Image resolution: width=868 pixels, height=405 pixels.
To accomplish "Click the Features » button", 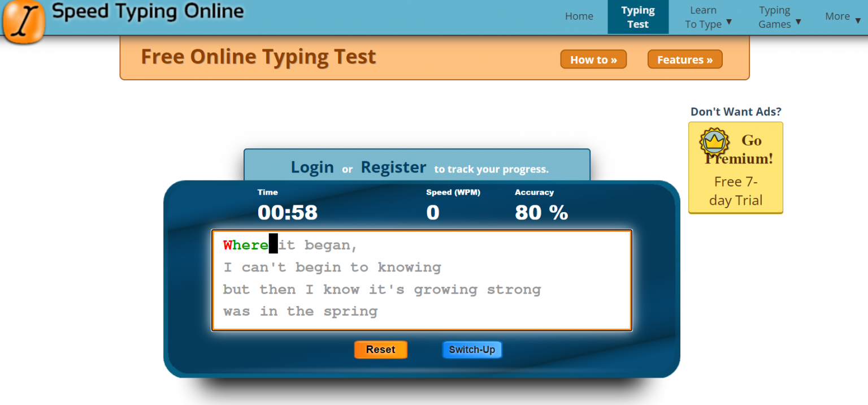I will click(684, 59).
